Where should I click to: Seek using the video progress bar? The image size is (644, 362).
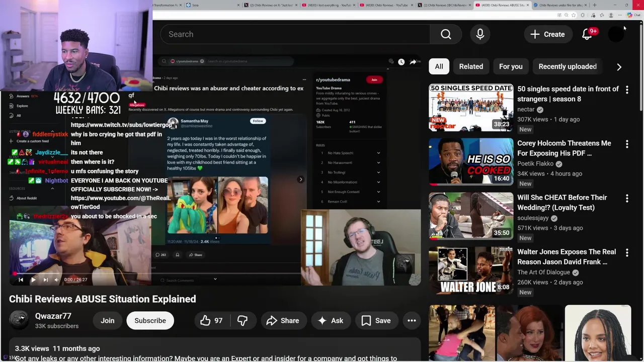(x=215, y=273)
